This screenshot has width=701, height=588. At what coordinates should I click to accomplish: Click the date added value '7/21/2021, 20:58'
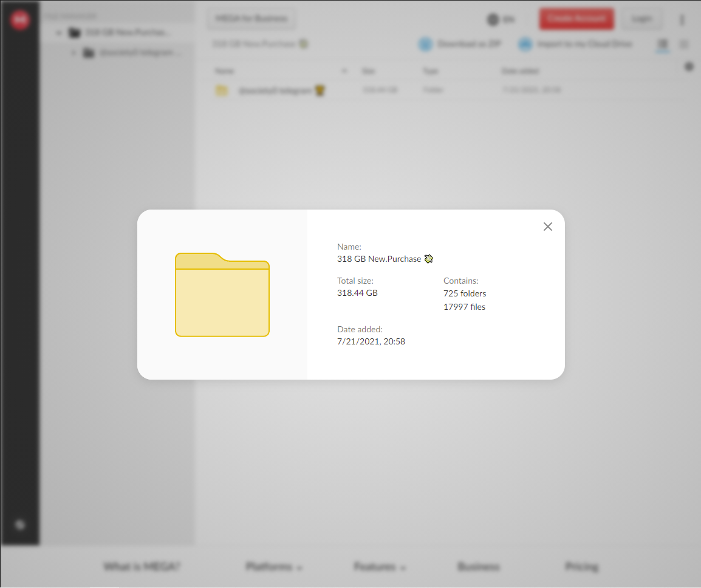pos(371,341)
